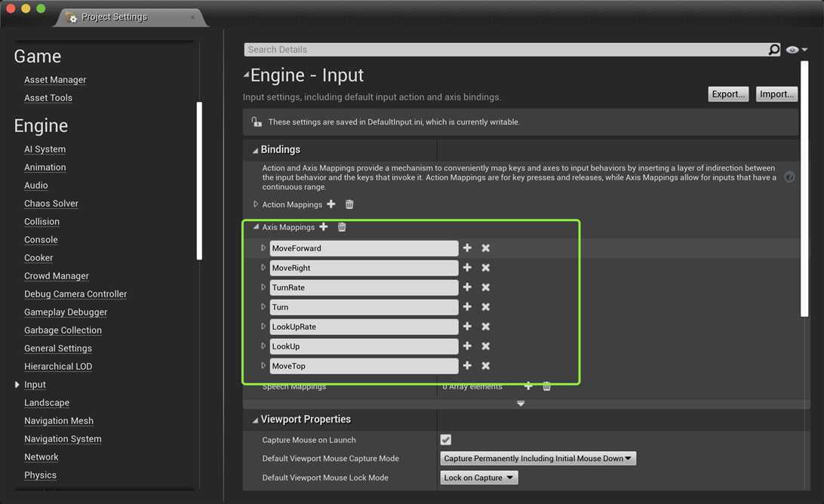Empty the Speech Mappings array with trash icon
Image resolution: width=824 pixels, height=504 pixels.
pyautogui.click(x=546, y=386)
